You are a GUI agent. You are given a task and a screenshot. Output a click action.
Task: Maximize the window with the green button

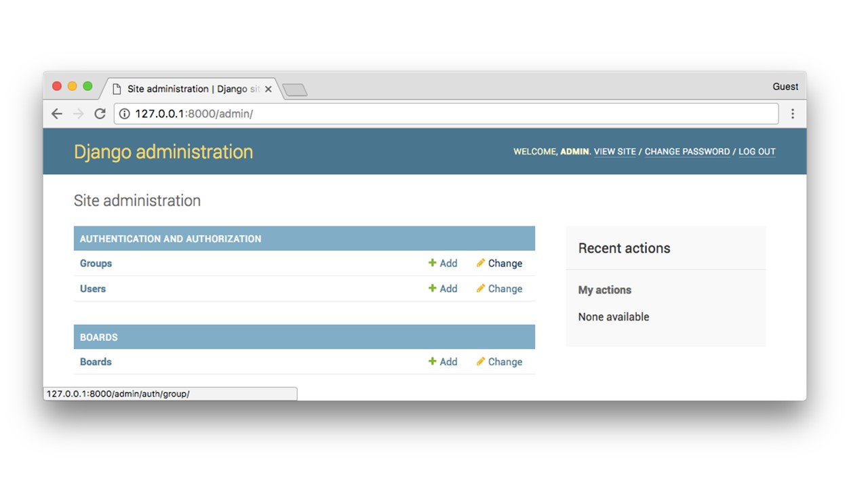point(87,86)
